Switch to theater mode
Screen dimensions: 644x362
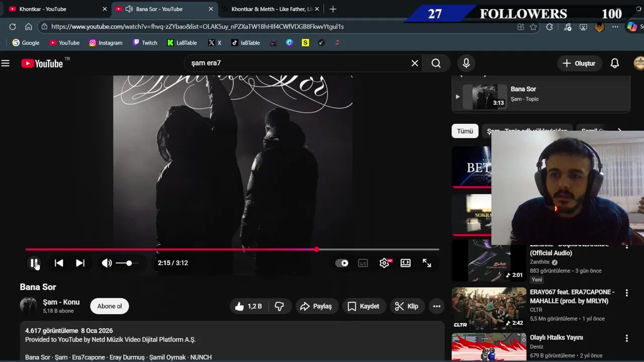click(406, 263)
